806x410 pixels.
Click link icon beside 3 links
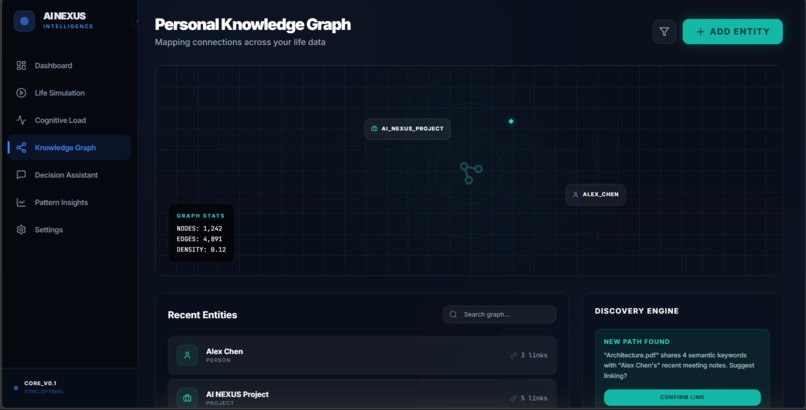click(x=514, y=356)
